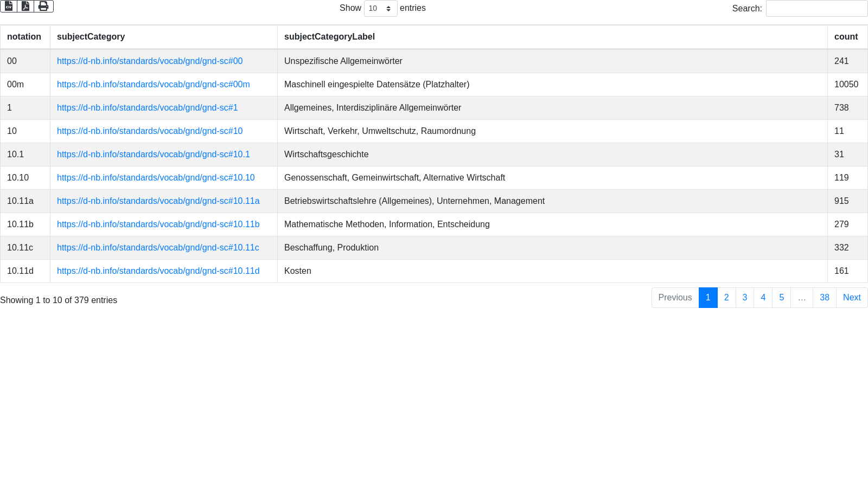Image resolution: width=868 pixels, height=488 pixels.
Task: Sort table by count column header
Action: 846,37
